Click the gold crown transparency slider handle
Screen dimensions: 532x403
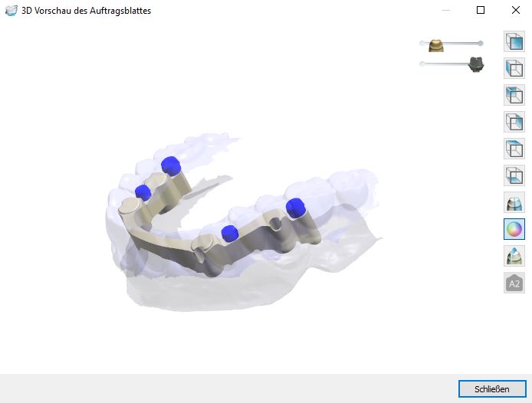click(x=435, y=45)
